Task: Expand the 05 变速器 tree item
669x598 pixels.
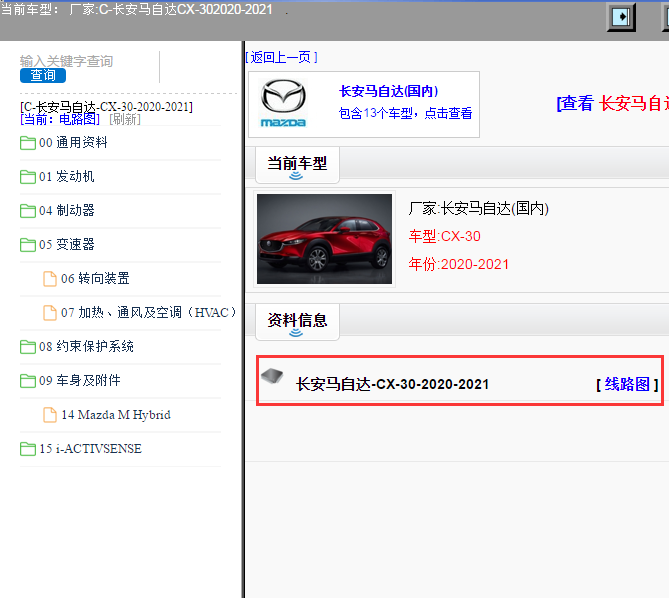Action: [x=67, y=244]
